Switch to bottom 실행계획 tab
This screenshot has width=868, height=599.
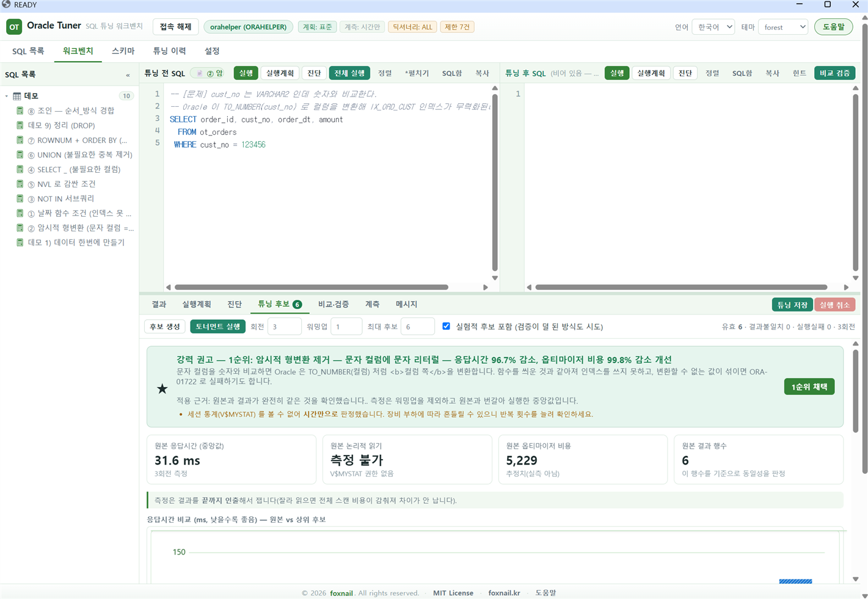pyautogui.click(x=197, y=304)
